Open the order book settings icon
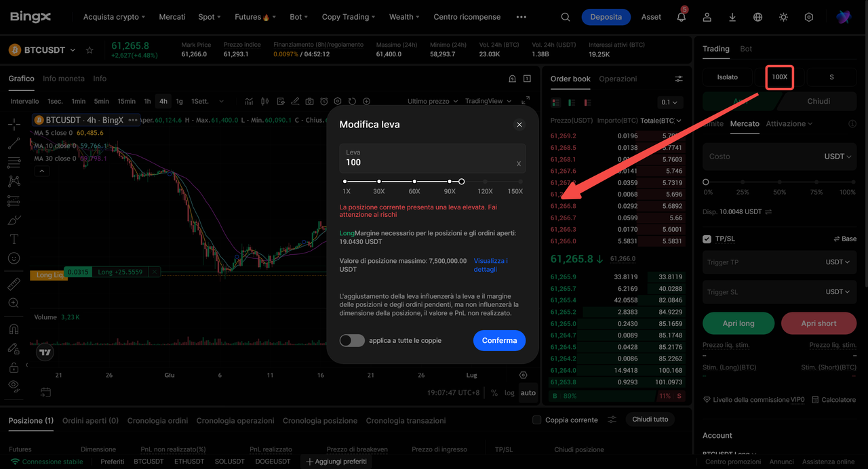Screen dimensions: 868x469 [x=679, y=79]
